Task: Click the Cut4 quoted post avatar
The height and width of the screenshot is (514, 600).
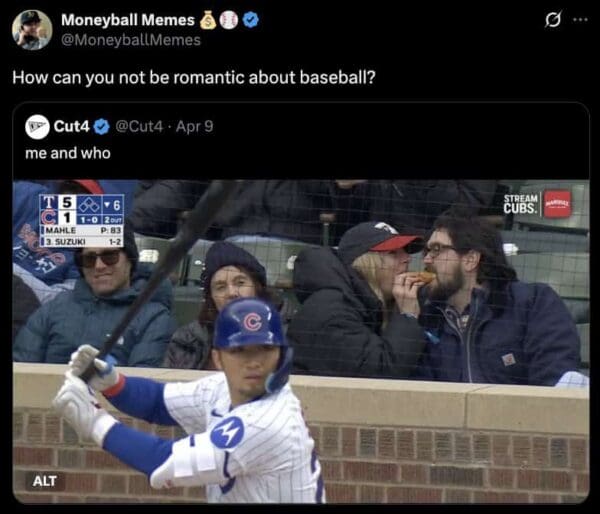Action: click(x=37, y=127)
